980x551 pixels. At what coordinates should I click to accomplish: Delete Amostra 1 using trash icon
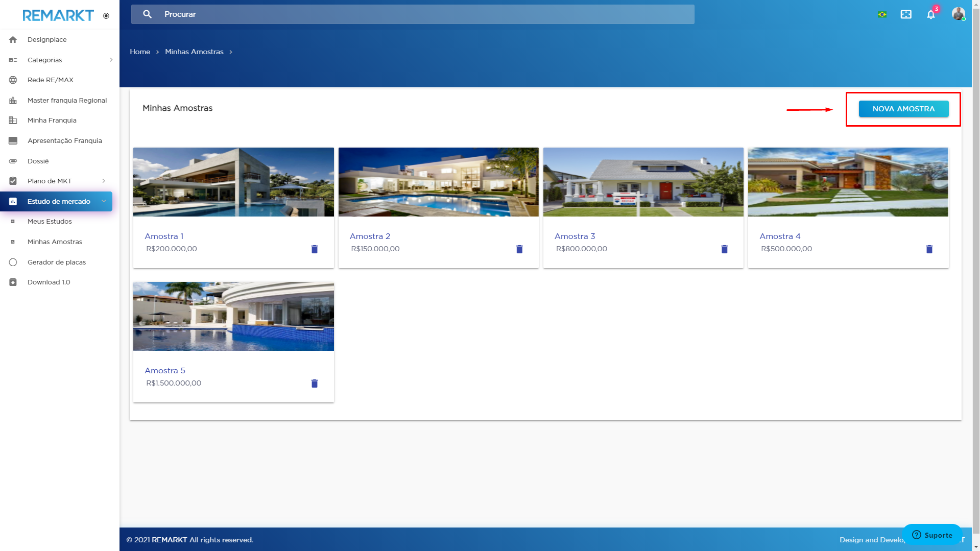coord(315,249)
